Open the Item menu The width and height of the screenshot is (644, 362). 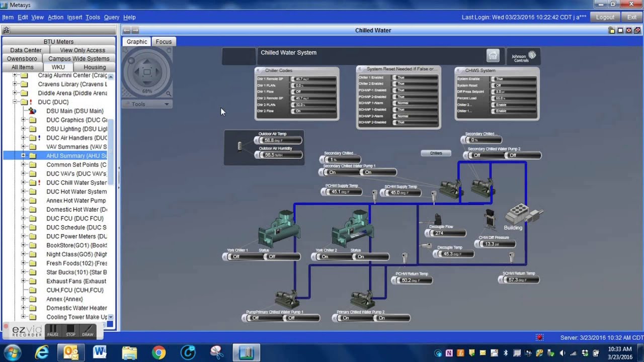pos(8,17)
